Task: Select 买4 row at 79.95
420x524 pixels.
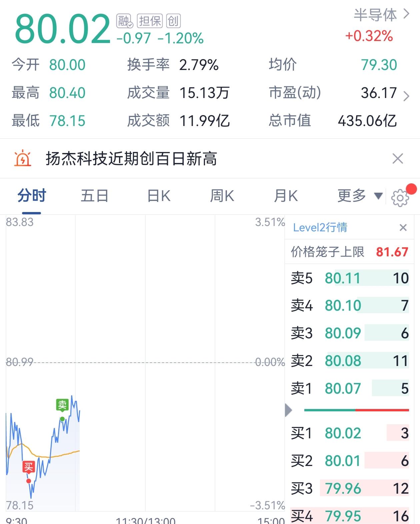Action: coord(350,516)
